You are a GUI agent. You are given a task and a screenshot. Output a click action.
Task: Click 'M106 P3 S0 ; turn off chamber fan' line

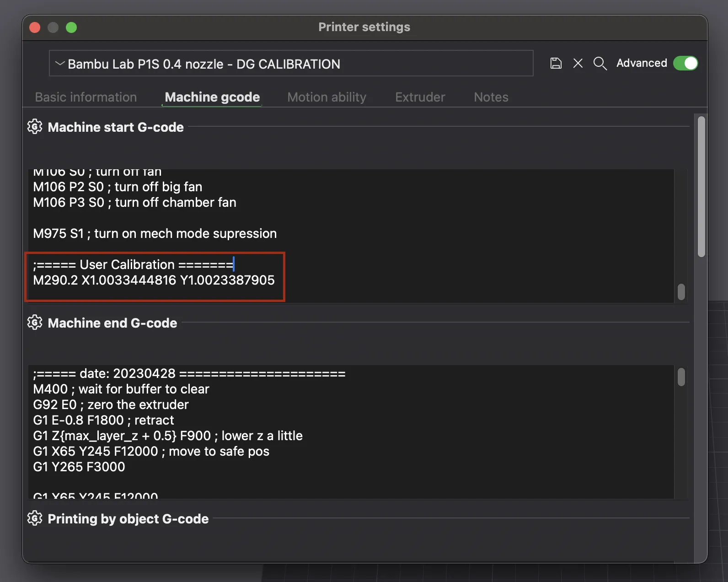coord(134,202)
